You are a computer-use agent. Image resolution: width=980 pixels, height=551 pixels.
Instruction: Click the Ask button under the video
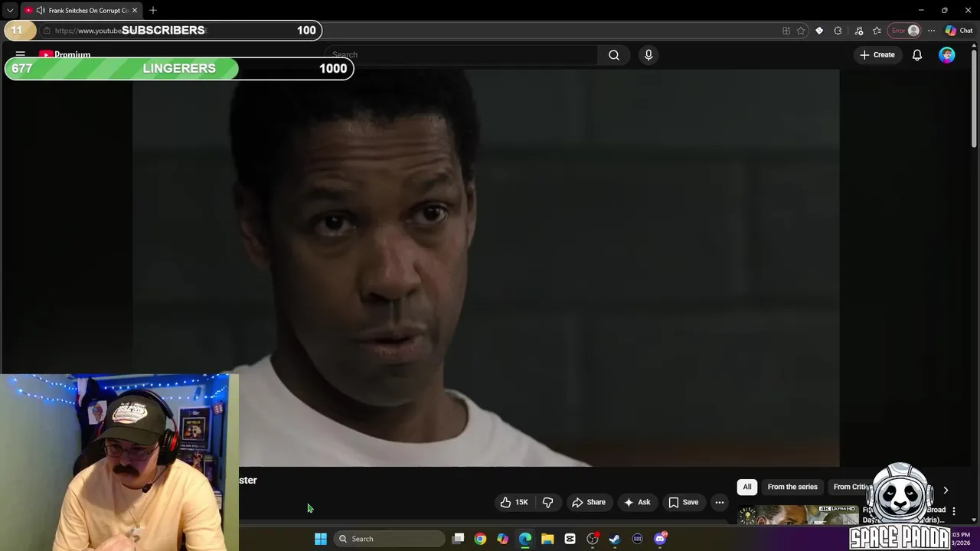pos(637,502)
